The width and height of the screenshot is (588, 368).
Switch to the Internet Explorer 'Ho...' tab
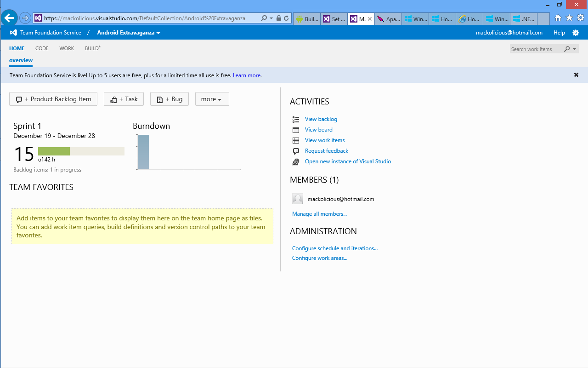pos(469,19)
